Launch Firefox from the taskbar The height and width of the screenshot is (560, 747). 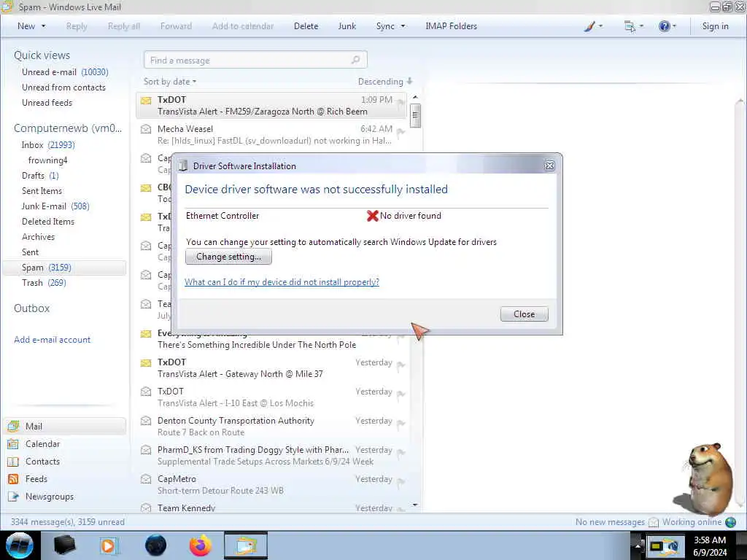point(201,545)
